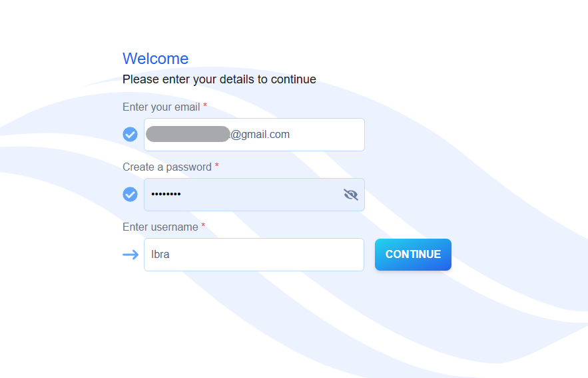Place cursor on the masked password dots
Image resolution: width=588 pixels, height=378 pixels.
pos(166,195)
